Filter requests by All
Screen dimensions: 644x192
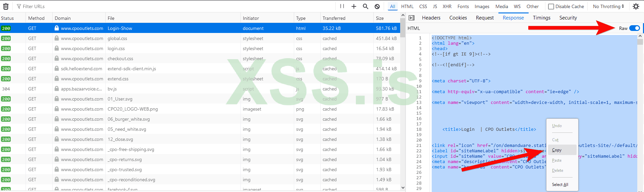point(392,6)
